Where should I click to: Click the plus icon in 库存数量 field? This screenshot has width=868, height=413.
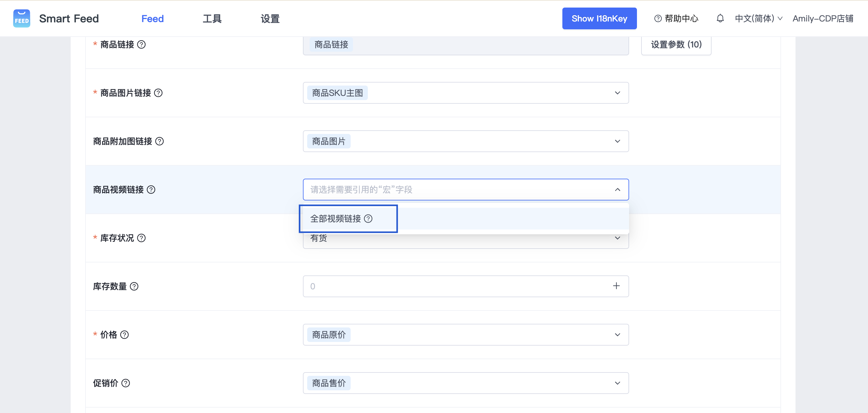click(x=616, y=286)
